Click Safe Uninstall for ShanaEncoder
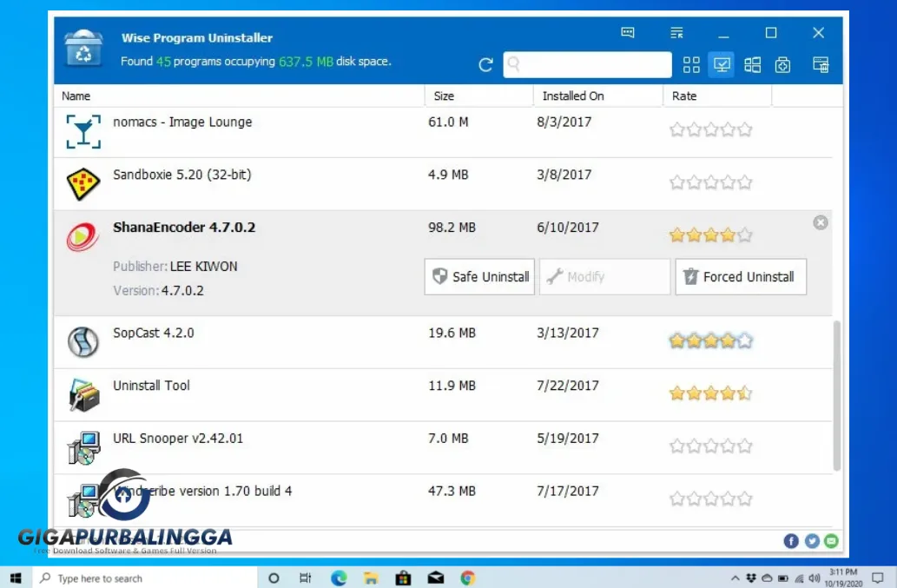 (479, 277)
